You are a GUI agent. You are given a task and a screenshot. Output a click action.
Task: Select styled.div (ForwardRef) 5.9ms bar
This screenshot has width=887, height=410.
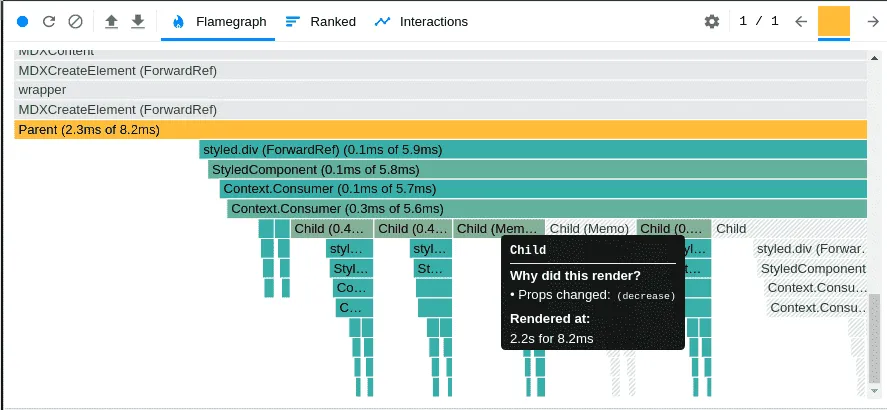(x=533, y=150)
